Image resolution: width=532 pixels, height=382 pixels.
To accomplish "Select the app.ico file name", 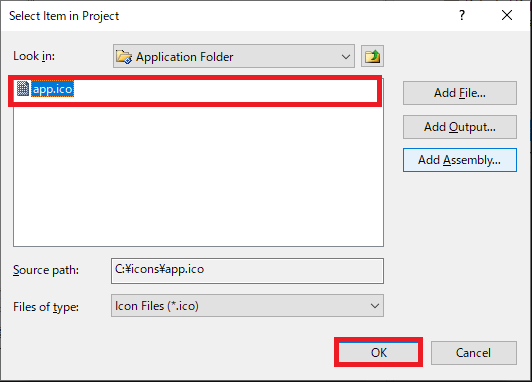I will point(52,89).
